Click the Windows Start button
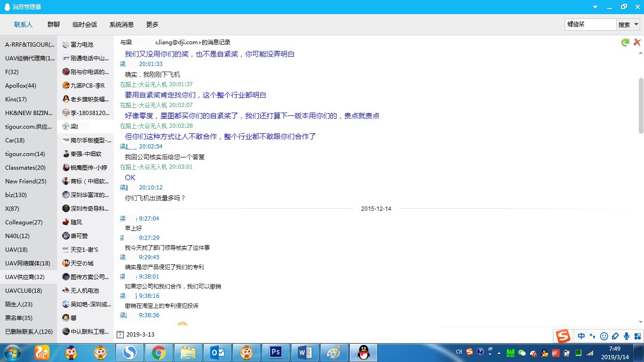The width and height of the screenshot is (644, 362). (x=13, y=353)
